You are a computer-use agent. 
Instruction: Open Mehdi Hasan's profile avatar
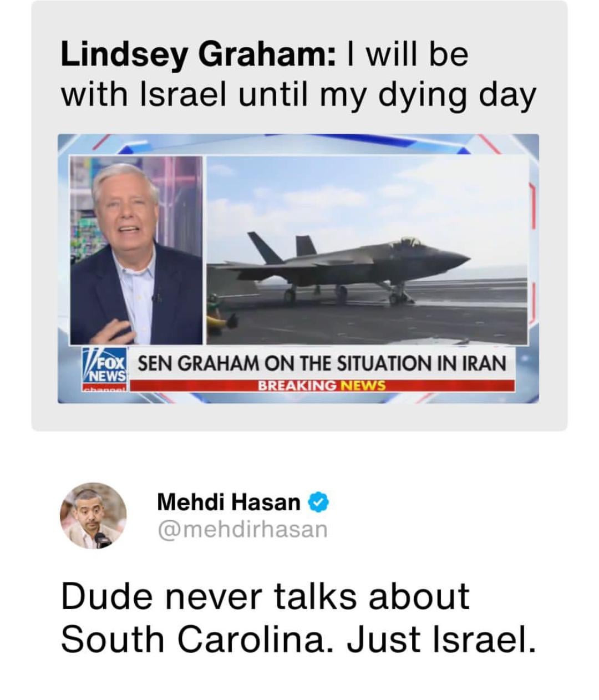(x=93, y=515)
